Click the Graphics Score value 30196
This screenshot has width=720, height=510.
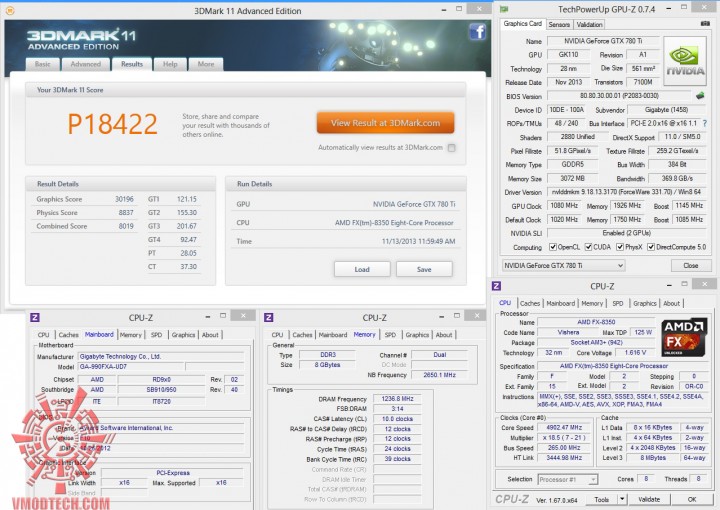124,199
